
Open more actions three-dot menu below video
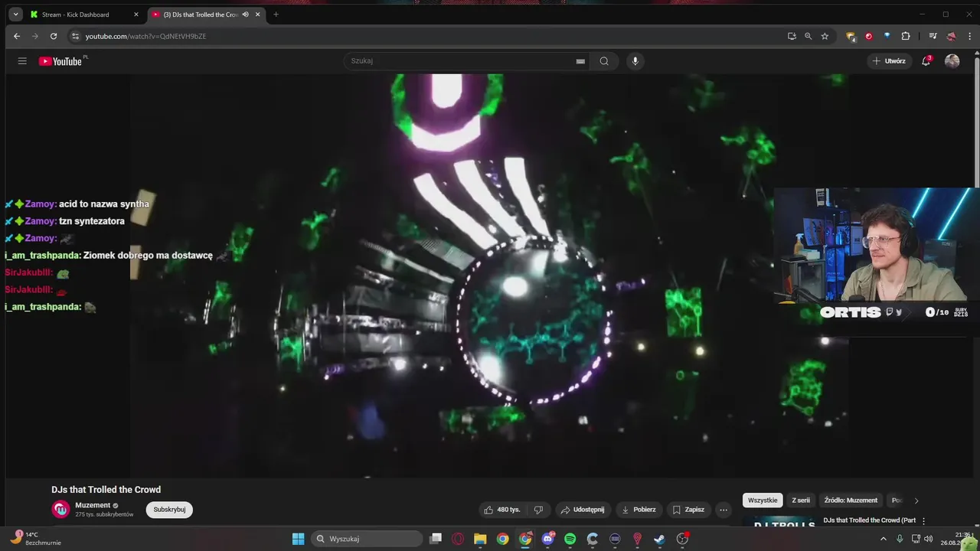pyautogui.click(x=724, y=510)
